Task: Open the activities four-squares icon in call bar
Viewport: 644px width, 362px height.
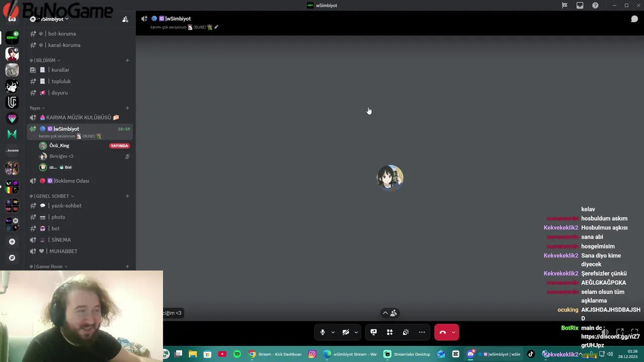Action: [x=389, y=332]
